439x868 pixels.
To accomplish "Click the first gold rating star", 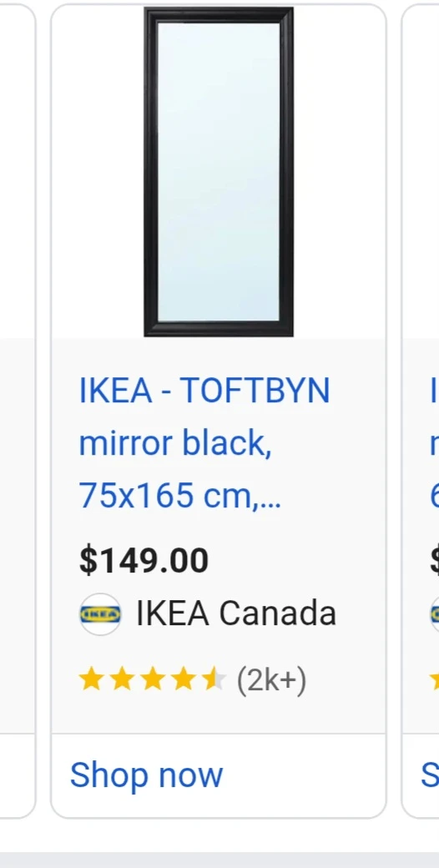I will click(x=91, y=679).
